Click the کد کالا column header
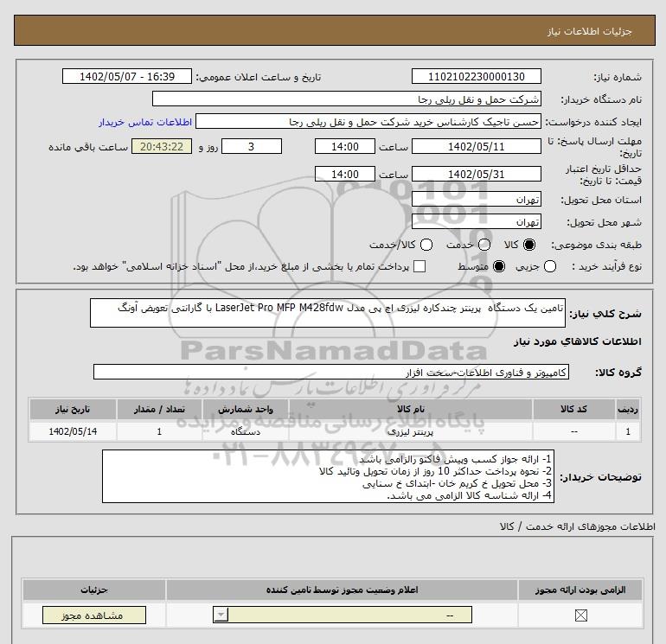This screenshot has width=666, height=644. (x=573, y=409)
